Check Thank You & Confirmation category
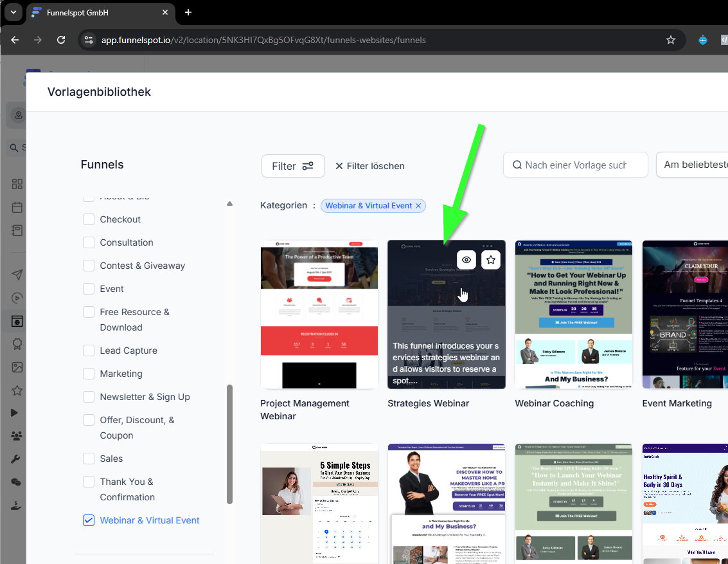Screen dimensions: 728x564 pyautogui.click(x=89, y=482)
